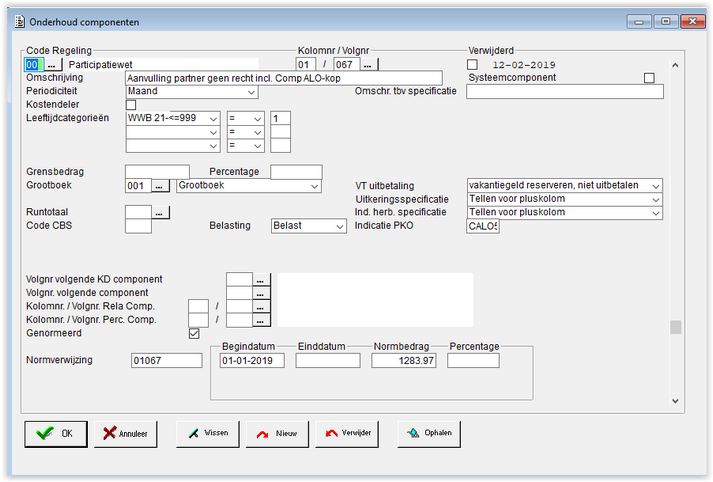
Task: Click the Grootboek code field with 001
Action: pyautogui.click(x=138, y=186)
